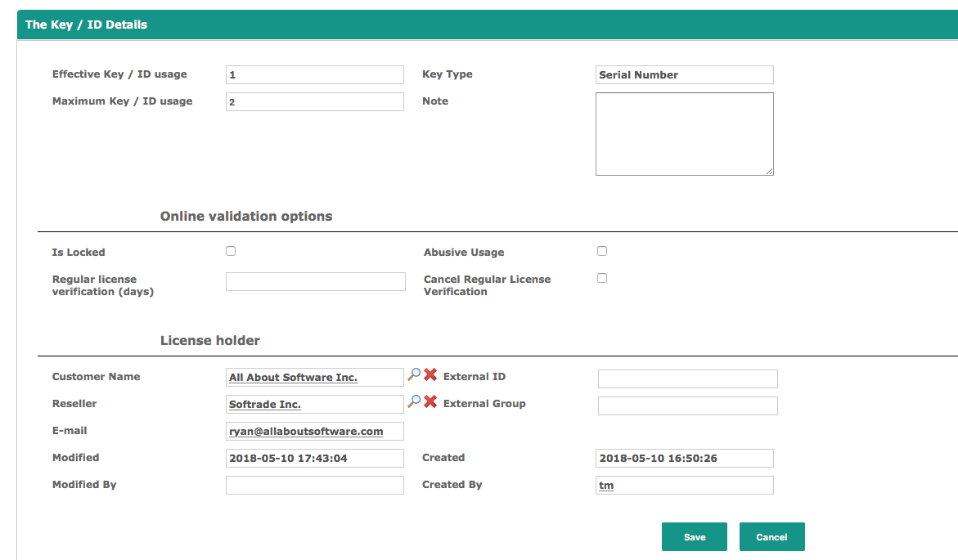Screen dimensions: 958x560
Task: Select the External Group input field
Action: tap(687, 406)
